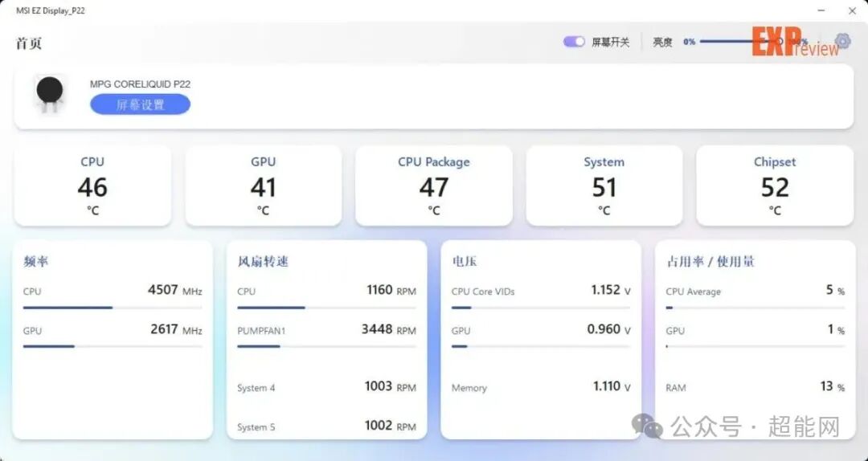Click the GPU voltage value 0.960
This screenshot has height=461, width=868.
[609, 329]
